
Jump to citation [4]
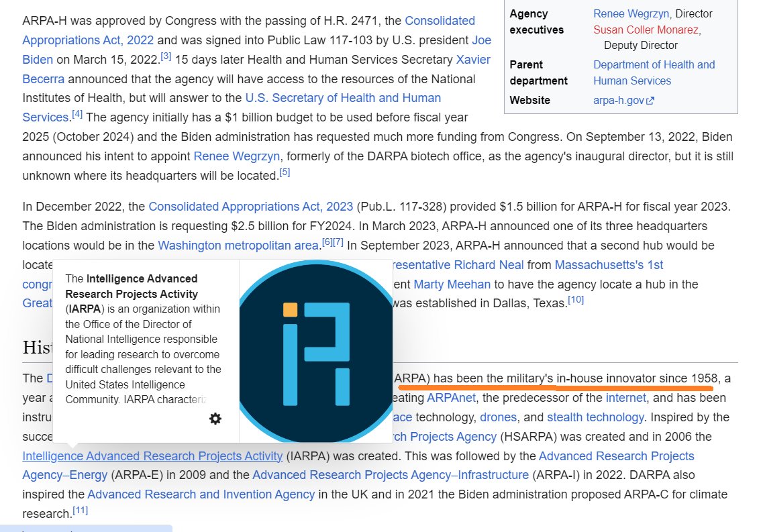(77, 114)
